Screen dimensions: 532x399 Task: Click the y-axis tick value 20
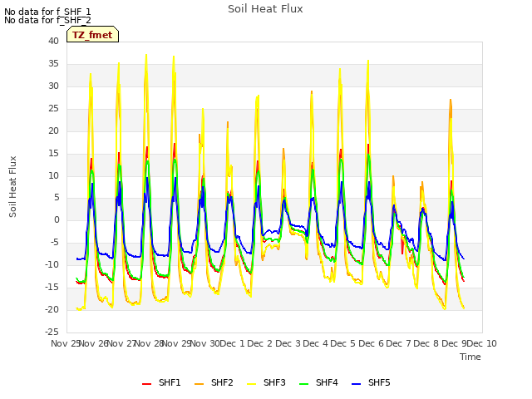[x=53, y=131]
